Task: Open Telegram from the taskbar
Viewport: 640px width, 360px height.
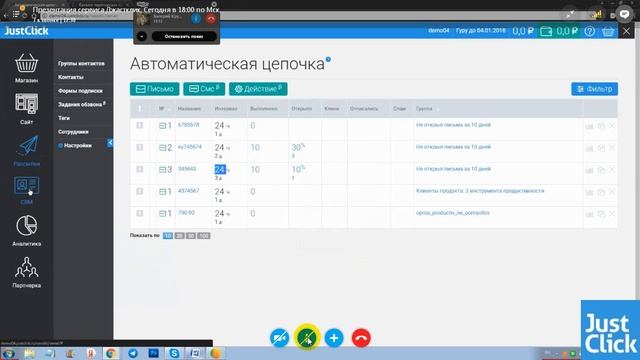Action: click(133, 353)
